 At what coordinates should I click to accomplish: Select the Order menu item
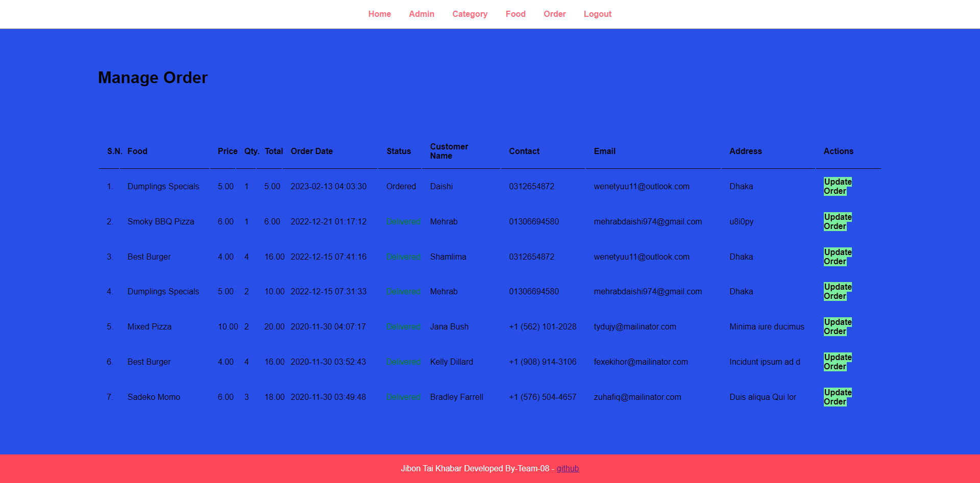pyautogui.click(x=554, y=14)
